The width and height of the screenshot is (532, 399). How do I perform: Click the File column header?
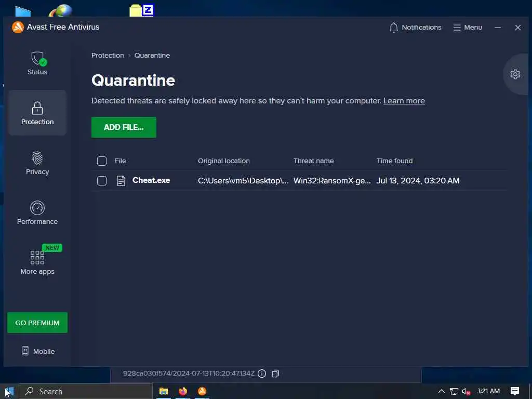coord(121,161)
